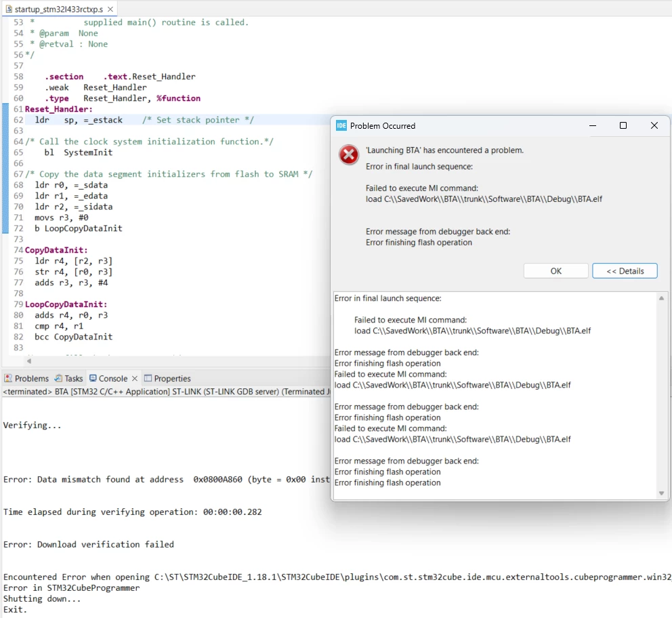Click 'Error in STM32CubeProgrammer' console line
The height and width of the screenshot is (618, 672).
pyautogui.click(x=72, y=588)
